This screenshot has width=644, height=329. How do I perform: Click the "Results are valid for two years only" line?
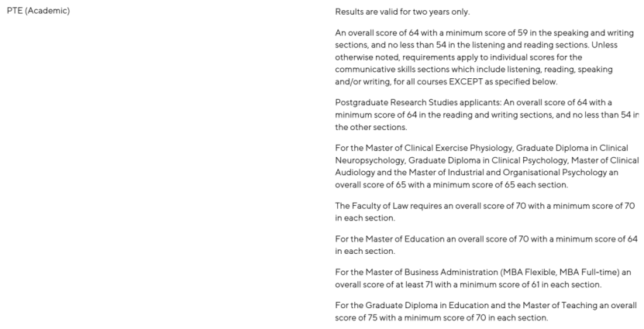click(402, 12)
